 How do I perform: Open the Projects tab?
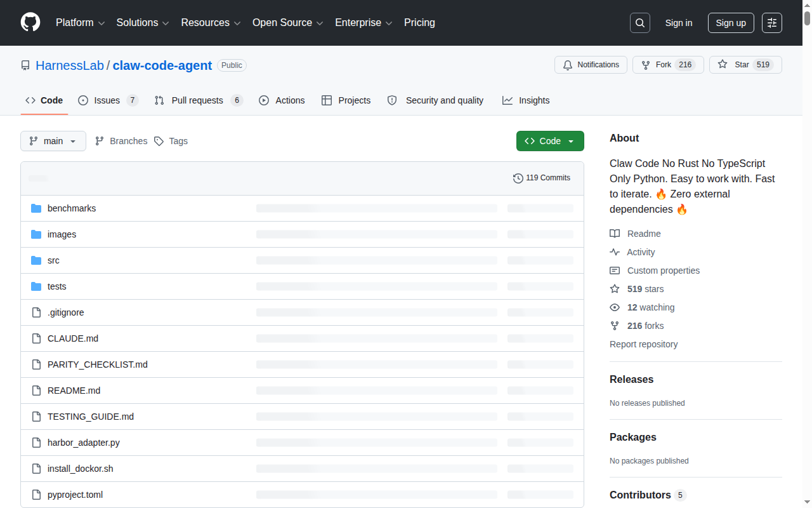(346, 100)
